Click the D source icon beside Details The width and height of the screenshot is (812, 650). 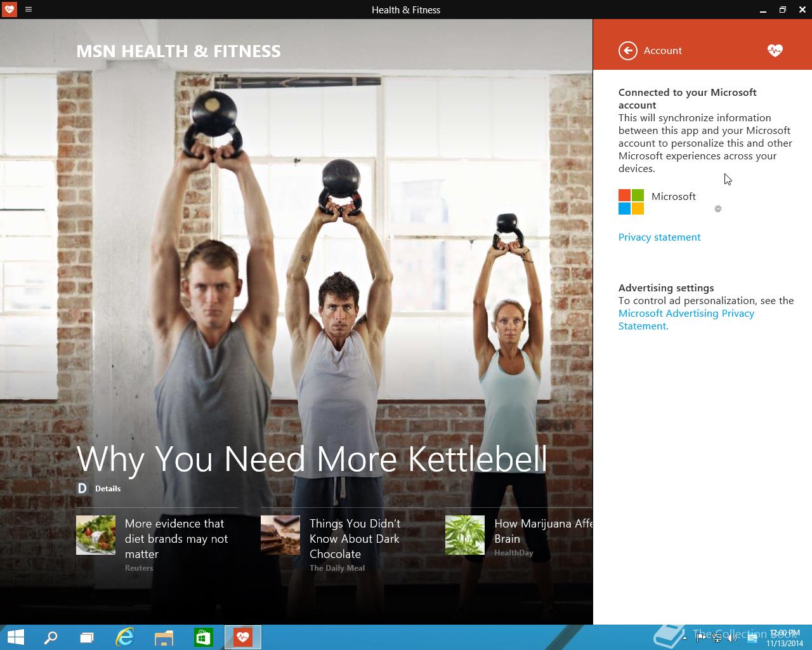pos(82,488)
